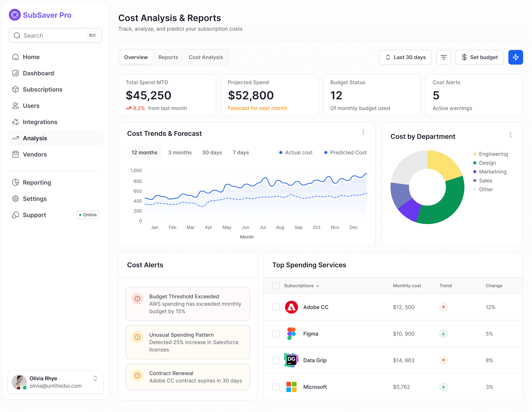Toggle the Subscriptions column sort arrow
Image resolution: width=532 pixels, height=412 pixels.
[318, 286]
